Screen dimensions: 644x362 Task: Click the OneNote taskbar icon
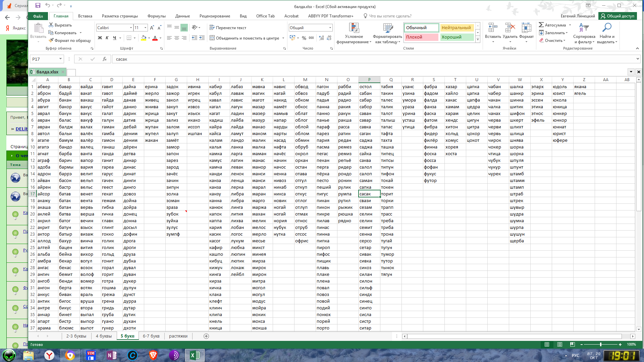pyautogui.click(x=111, y=355)
